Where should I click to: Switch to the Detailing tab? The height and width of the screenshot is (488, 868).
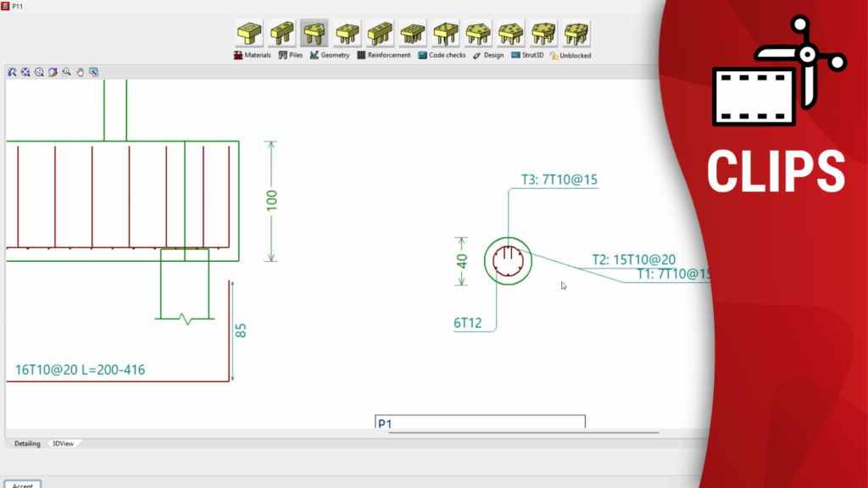pos(27,443)
